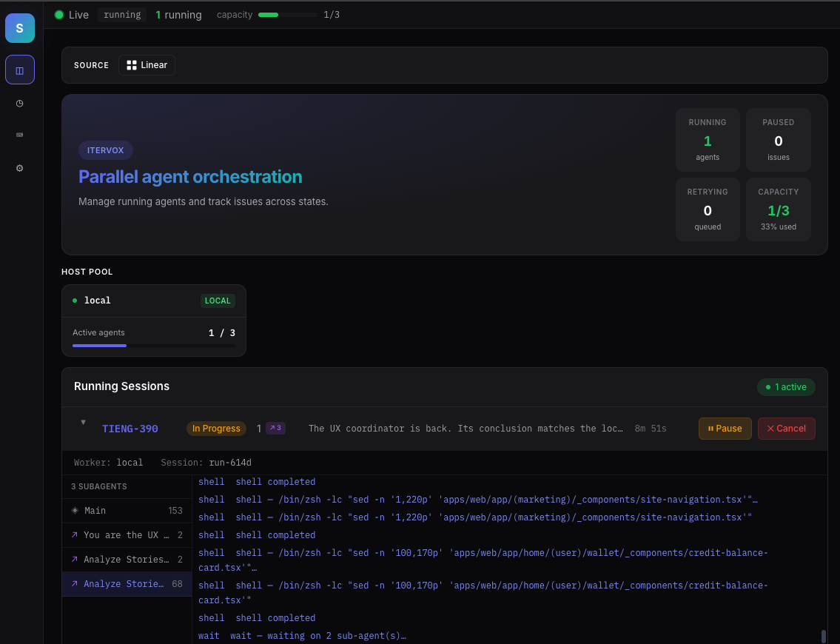Click the 'Session: run-614d' text
Image resolution: width=840 pixels, height=644 pixels.
point(206,463)
